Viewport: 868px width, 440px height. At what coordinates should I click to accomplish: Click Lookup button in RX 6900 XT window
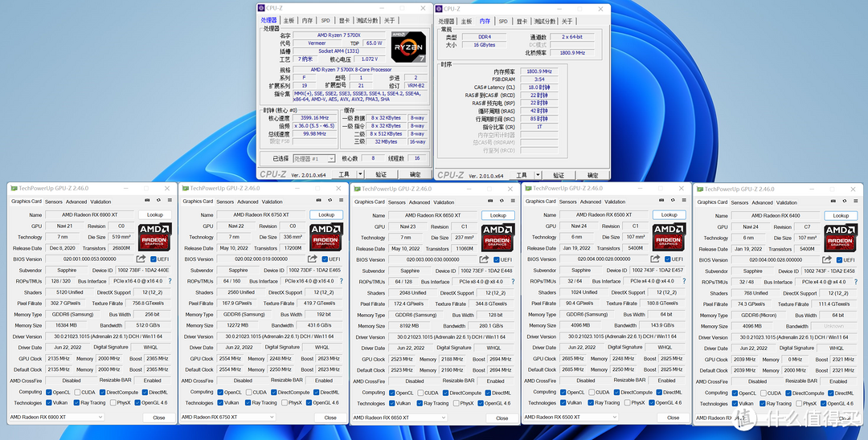point(155,214)
